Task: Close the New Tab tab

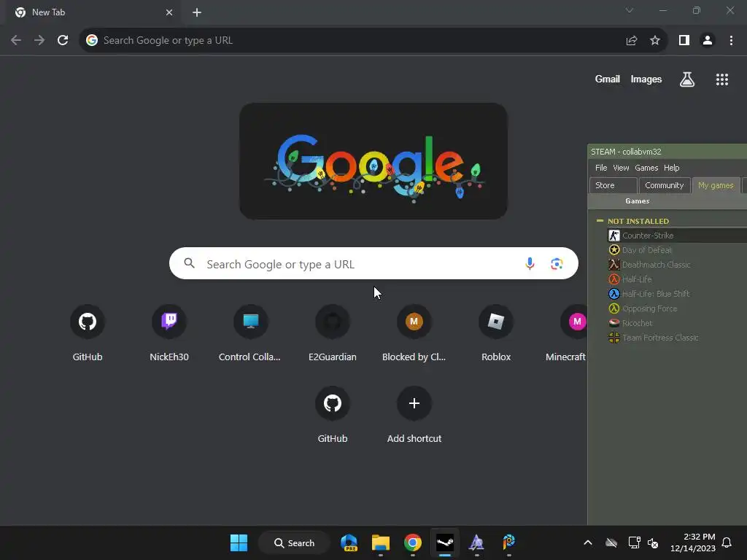Action: click(x=169, y=12)
